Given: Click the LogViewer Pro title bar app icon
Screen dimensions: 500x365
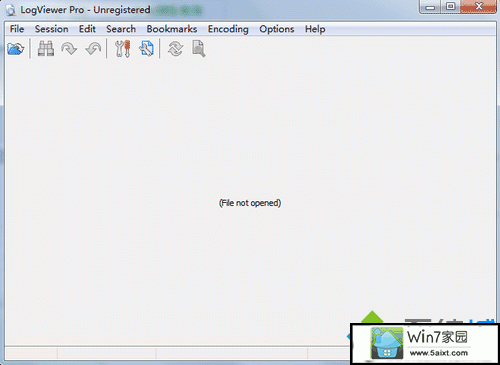Looking at the screenshot, I should 11,10.
